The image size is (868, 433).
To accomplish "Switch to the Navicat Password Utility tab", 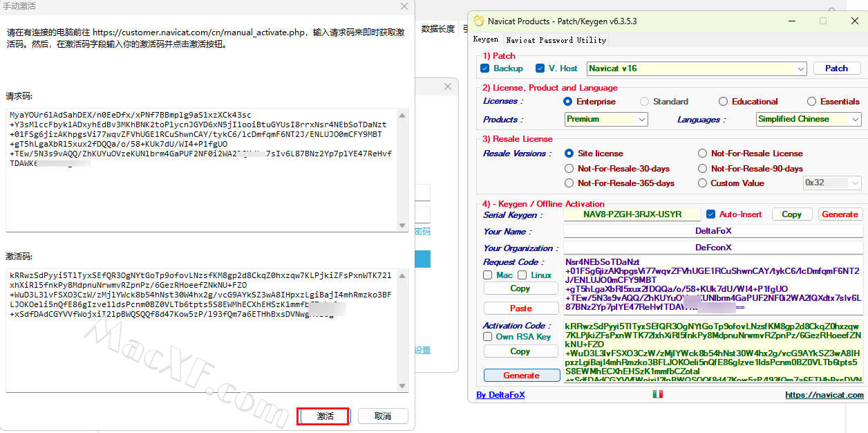I will click(556, 40).
